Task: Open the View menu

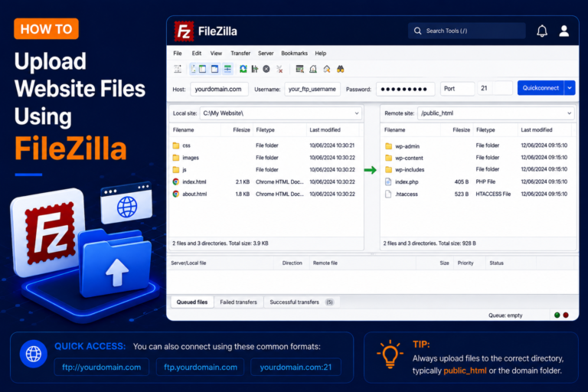Action: pyautogui.click(x=216, y=54)
